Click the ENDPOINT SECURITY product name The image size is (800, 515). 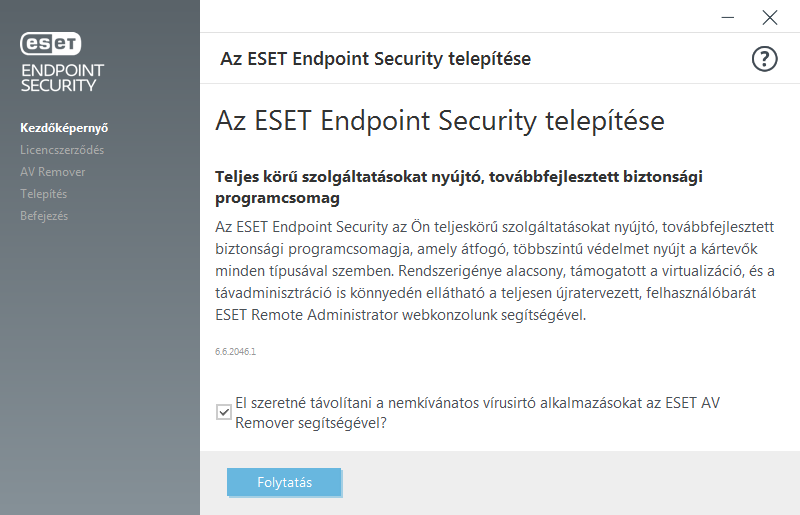[62, 77]
